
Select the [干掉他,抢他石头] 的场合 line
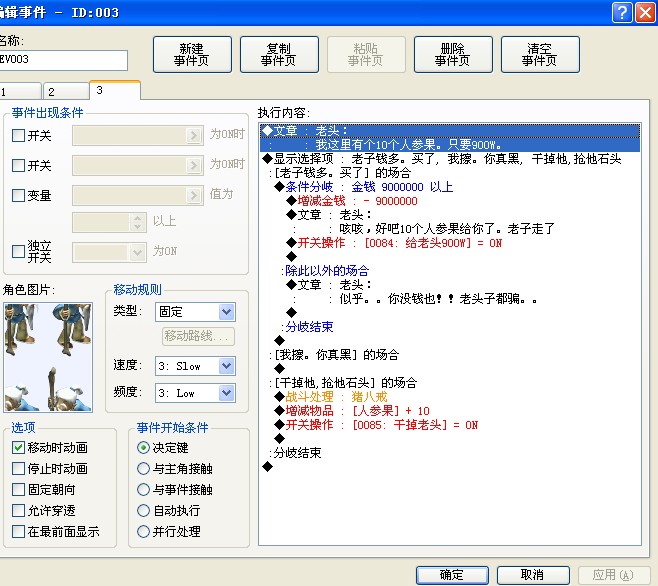[x=343, y=383]
